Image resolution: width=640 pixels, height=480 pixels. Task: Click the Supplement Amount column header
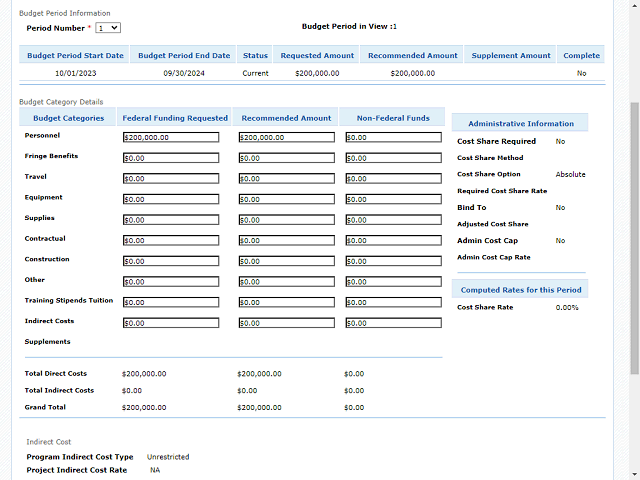point(511,56)
